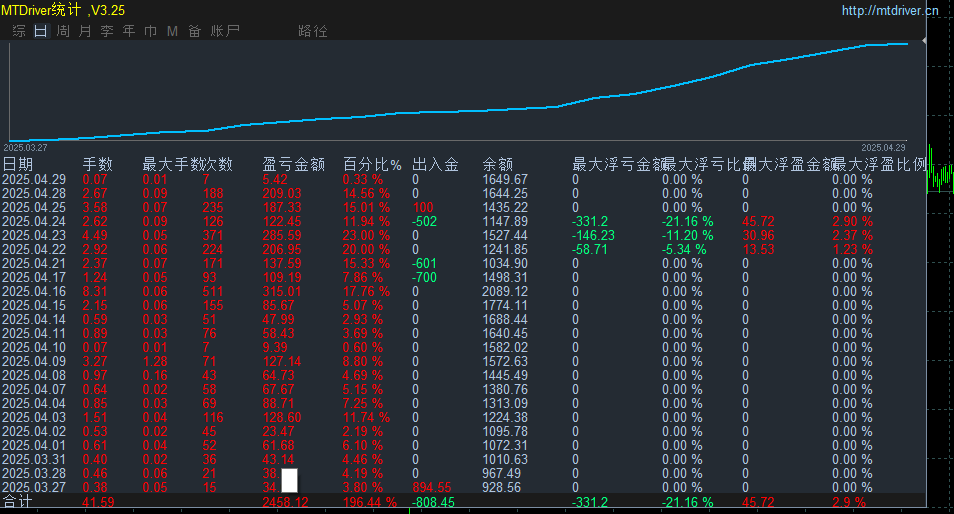
Task: Click the MTDriver统计 ,V3.25 title
Action: [63, 10]
